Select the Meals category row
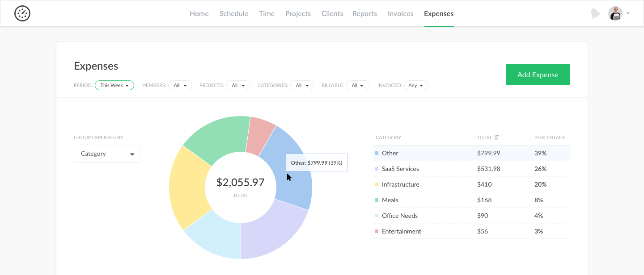Viewport: 644px width, 275px height. [x=472, y=200]
